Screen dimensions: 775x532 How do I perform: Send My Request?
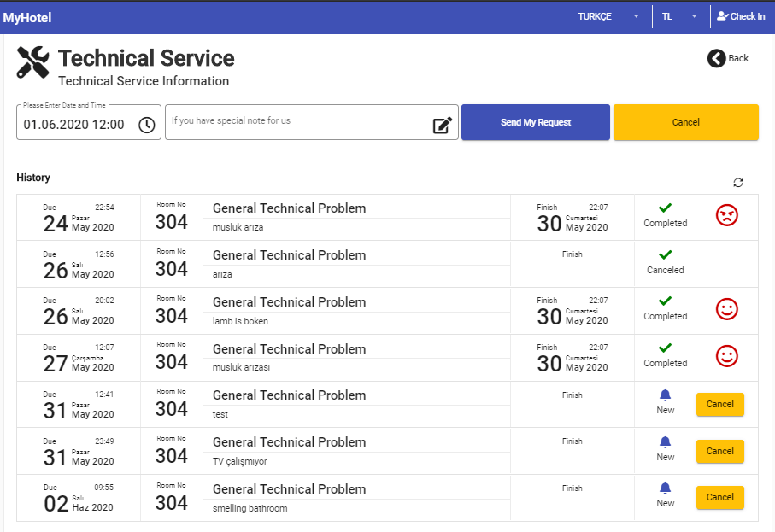point(536,122)
